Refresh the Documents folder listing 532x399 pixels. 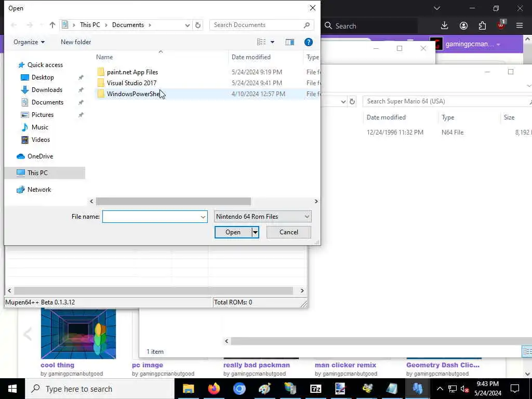[x=198, y=25]
